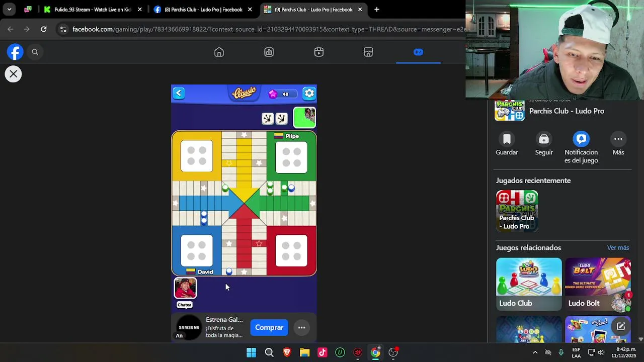Open Windows taskbar search
Screen dimensions: 644x362
(x=269, y=352)
